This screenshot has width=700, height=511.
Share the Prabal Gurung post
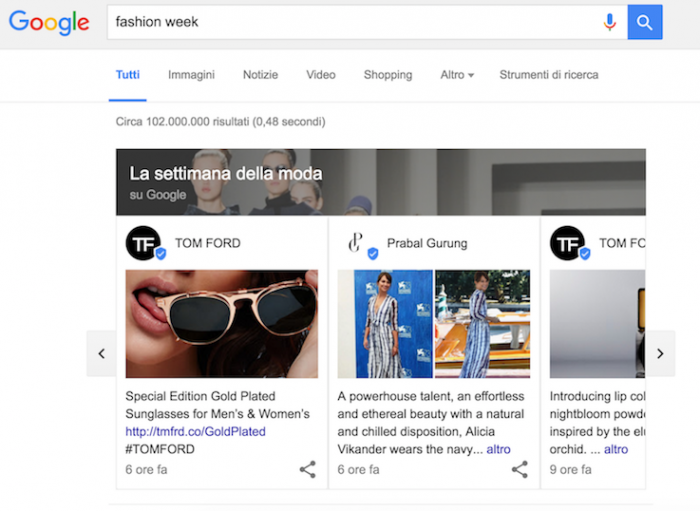pyautogui.click(x=520, y=469)
